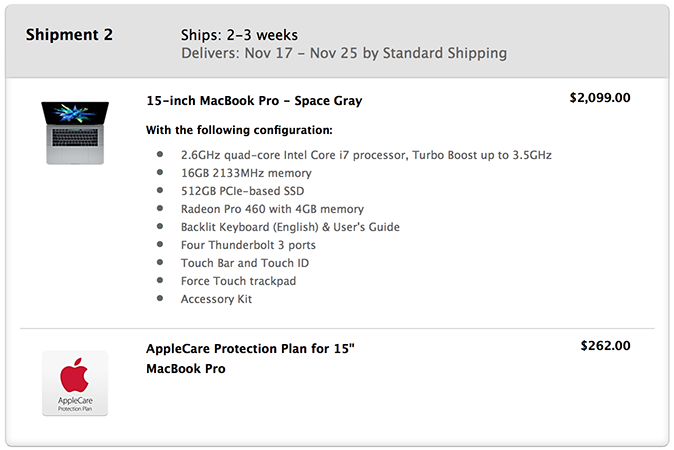This screenshot has height=450, width=674.
Task: Click the bullet beside Accessory Kit
Action: [160, 298]
